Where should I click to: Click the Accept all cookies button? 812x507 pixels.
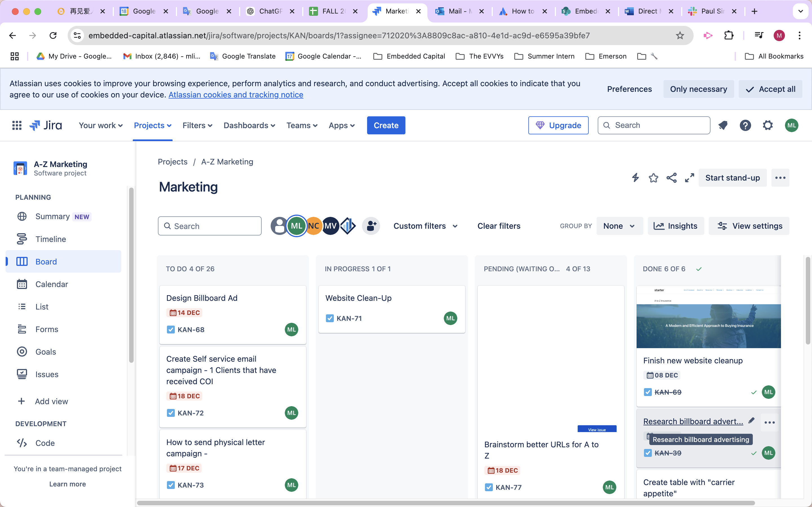click(x=770, y=89)
